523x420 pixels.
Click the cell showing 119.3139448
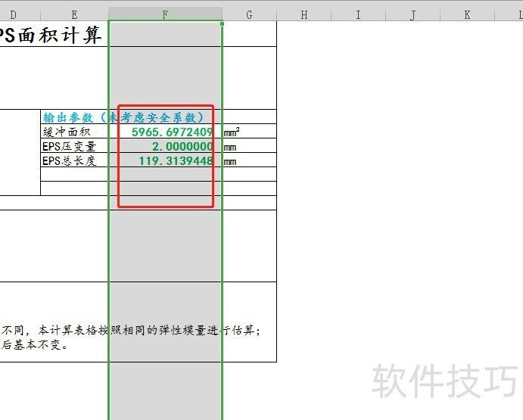pyautogui.click(x=176, y=160)
